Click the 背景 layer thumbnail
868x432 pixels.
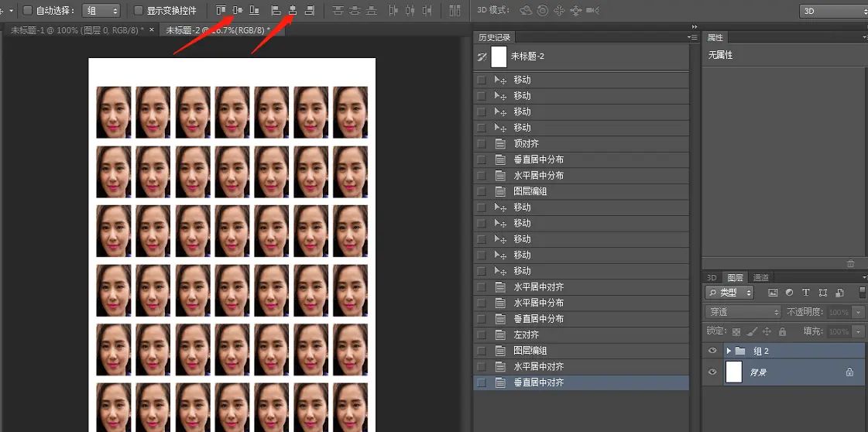pyautogui.click(x=733, y=372)
